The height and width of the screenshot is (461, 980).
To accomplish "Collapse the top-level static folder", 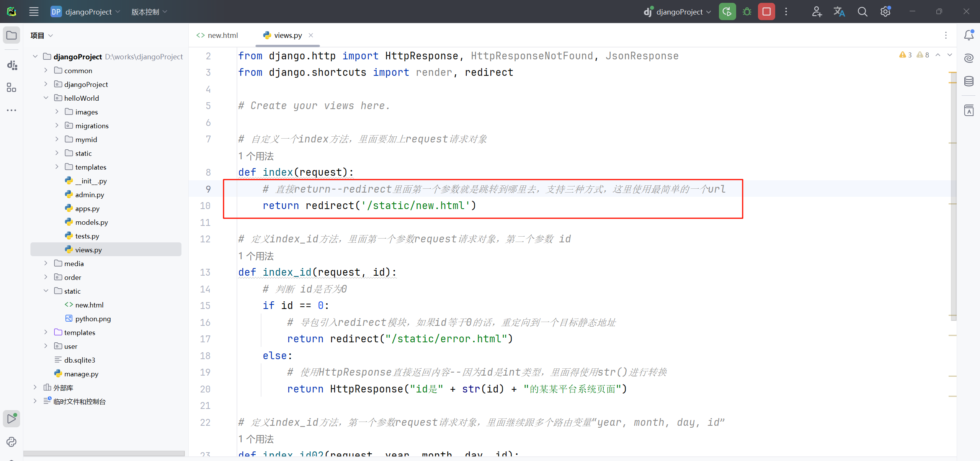I will pos(46,291).
